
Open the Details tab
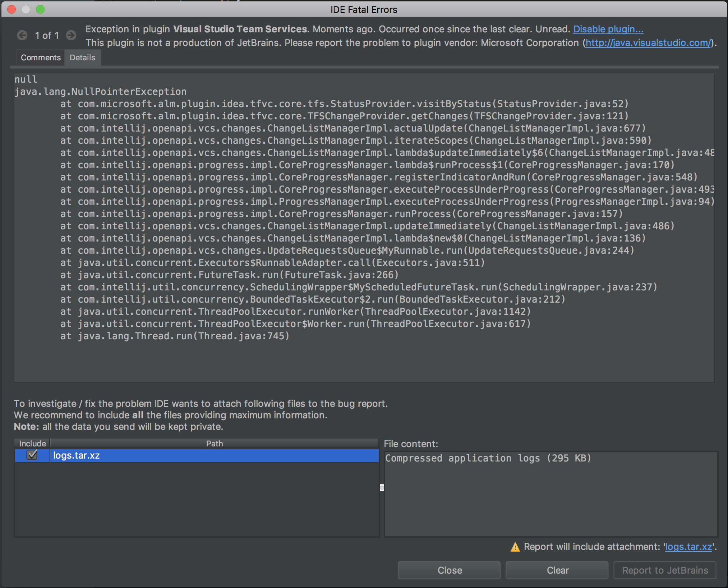tap(83, 58)
